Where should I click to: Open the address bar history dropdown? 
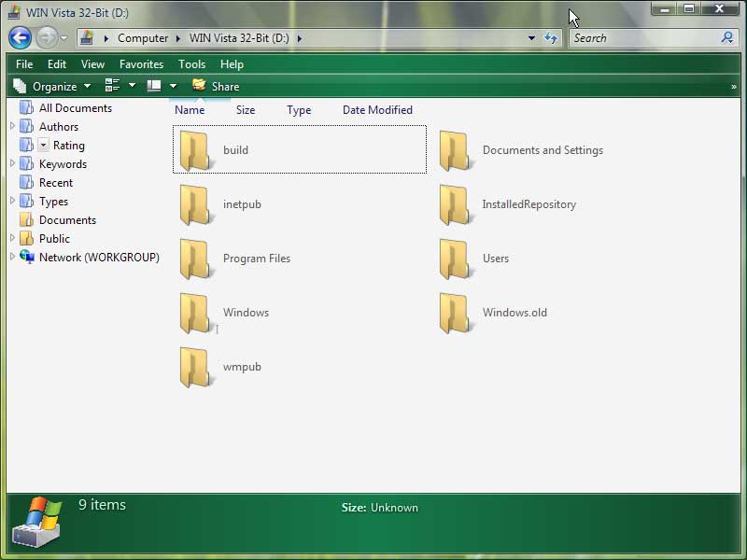tap(531, 38)
